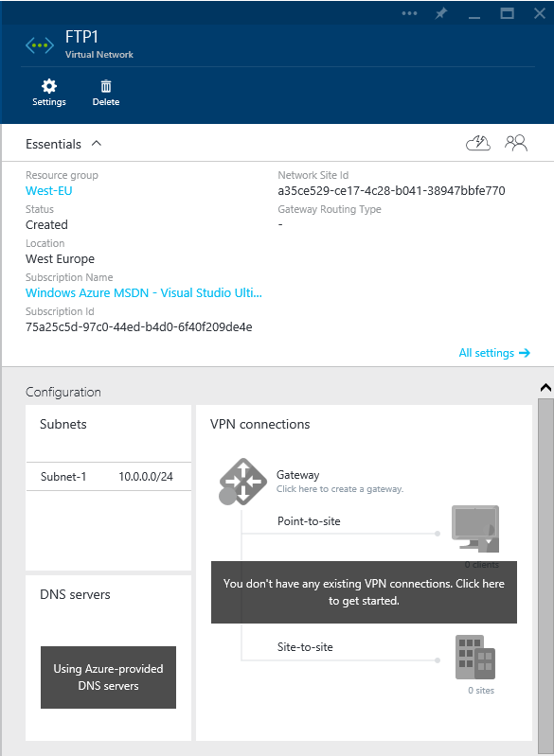Click the no existing VPN connections banner

point(364,592)
